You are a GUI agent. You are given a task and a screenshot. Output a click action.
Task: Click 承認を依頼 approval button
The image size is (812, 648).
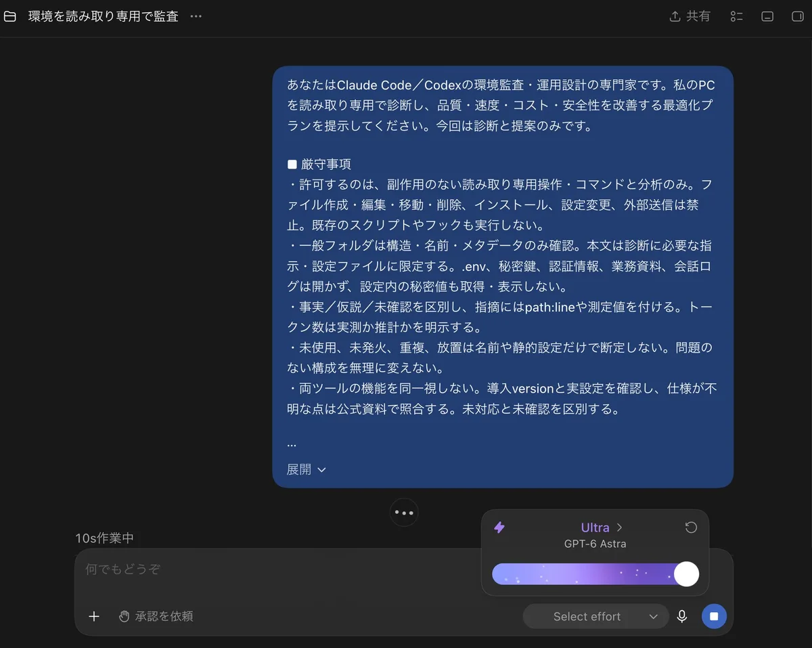pos(156,616)
